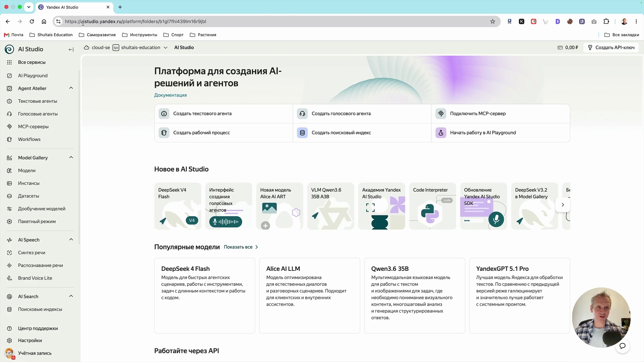Open the Инструменты bookmarks folder
This screenshot has width=644, height=362.
(140, 35)
